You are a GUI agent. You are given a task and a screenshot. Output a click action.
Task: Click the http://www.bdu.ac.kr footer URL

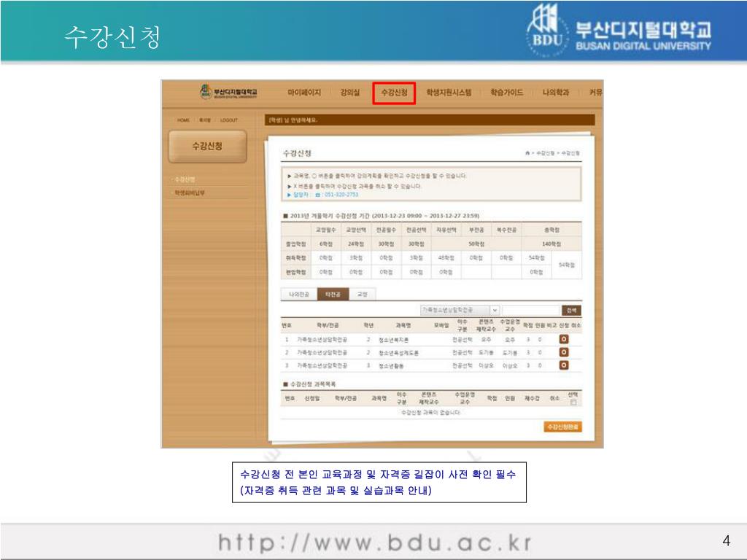coord(374,542)
